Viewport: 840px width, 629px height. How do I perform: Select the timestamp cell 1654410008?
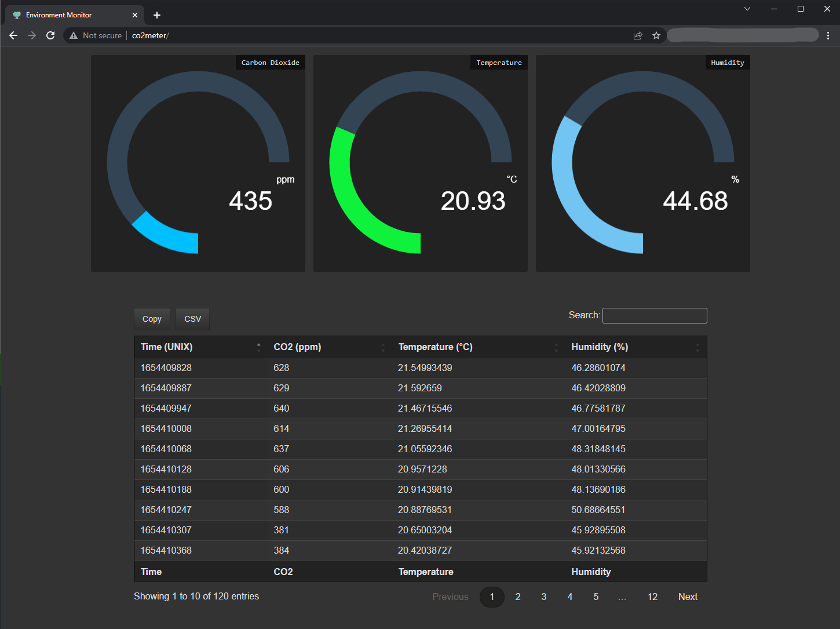(x=166, y=428)
